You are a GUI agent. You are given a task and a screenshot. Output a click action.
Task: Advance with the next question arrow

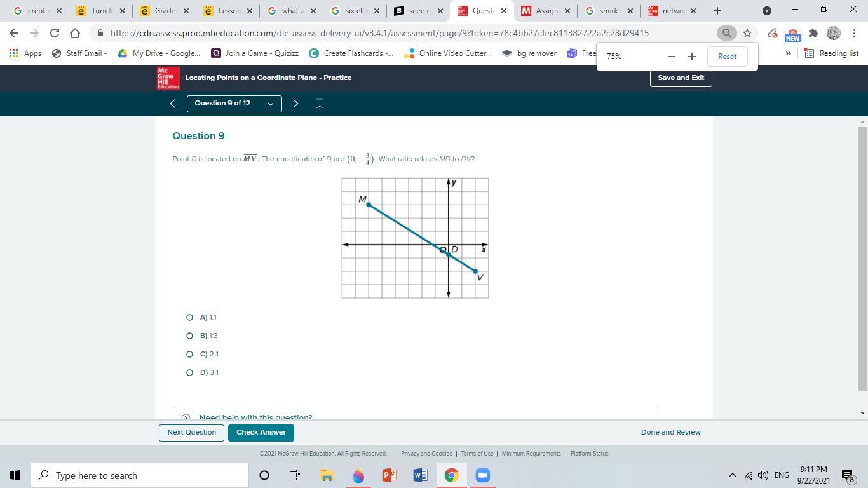pyautogui.click(x=295, y=104)
